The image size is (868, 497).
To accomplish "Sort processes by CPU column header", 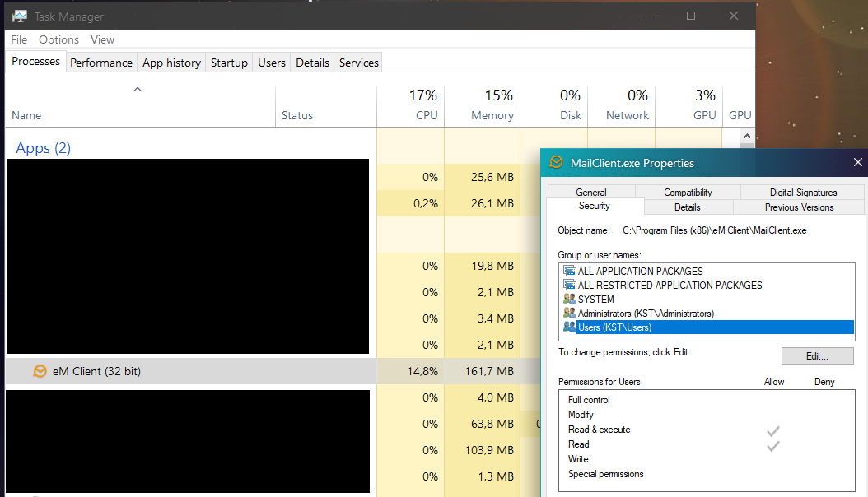I will click(x=410, y=106).
